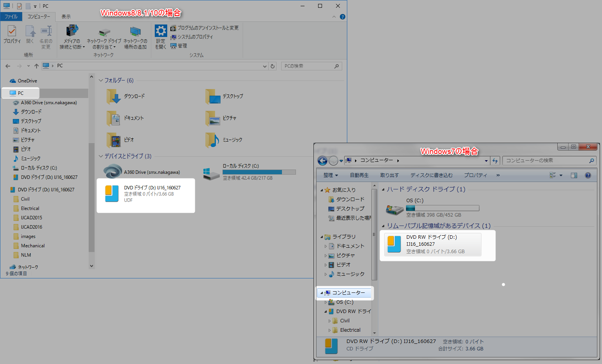
Task: Click the Windows 7 Back button
Action: (322, 161)
